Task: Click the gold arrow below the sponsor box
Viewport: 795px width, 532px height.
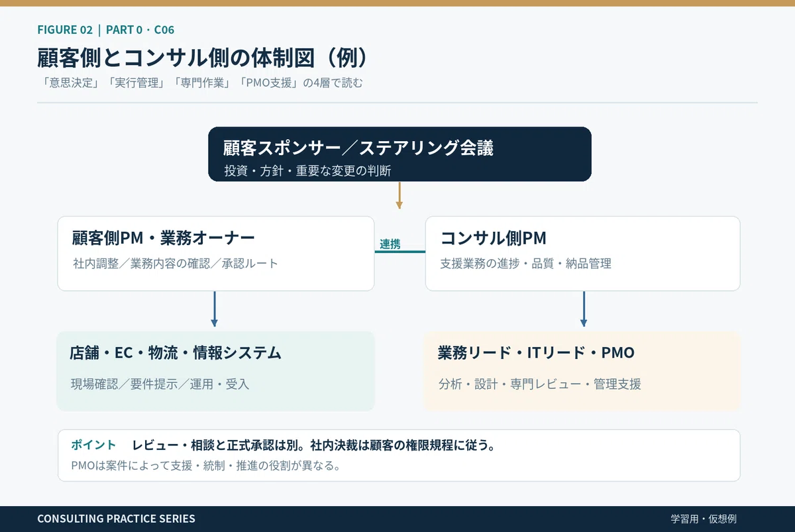Action: click(399, 195)
